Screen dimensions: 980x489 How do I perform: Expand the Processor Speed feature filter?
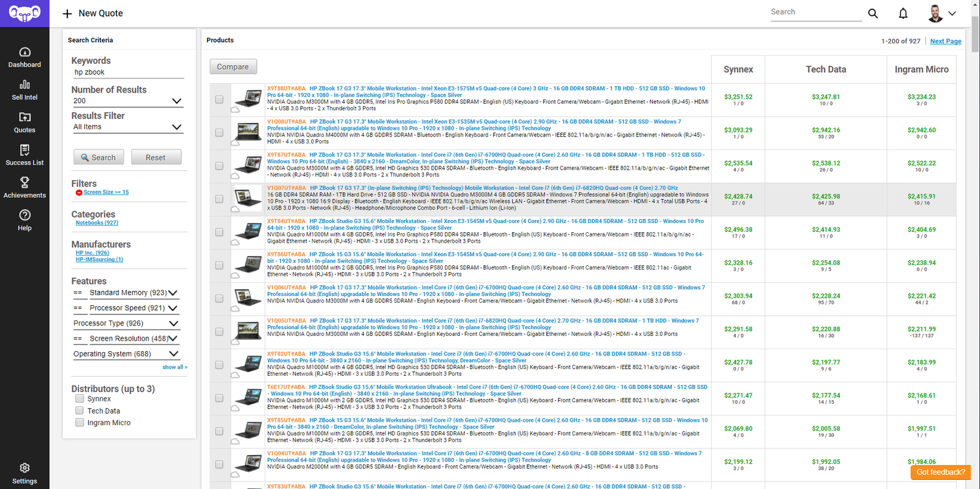[133, 308]
